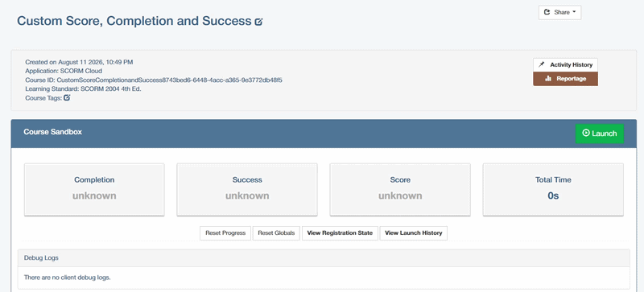This screenshot has width=644, height=292.
Task: Click the Course Sandbox heading
Action: (52, 132)
